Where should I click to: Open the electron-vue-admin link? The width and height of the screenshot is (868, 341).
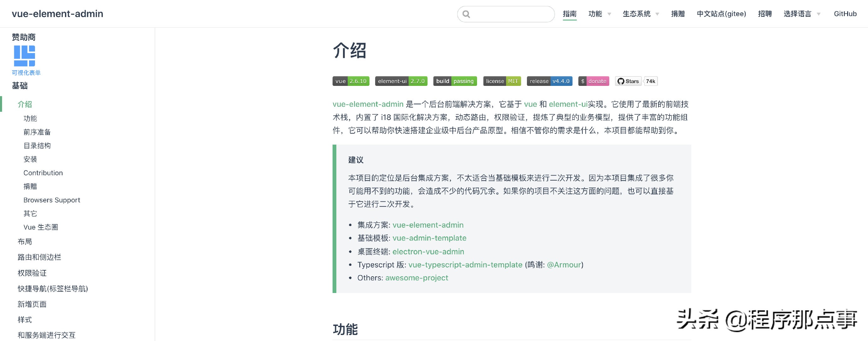point(428,252)
